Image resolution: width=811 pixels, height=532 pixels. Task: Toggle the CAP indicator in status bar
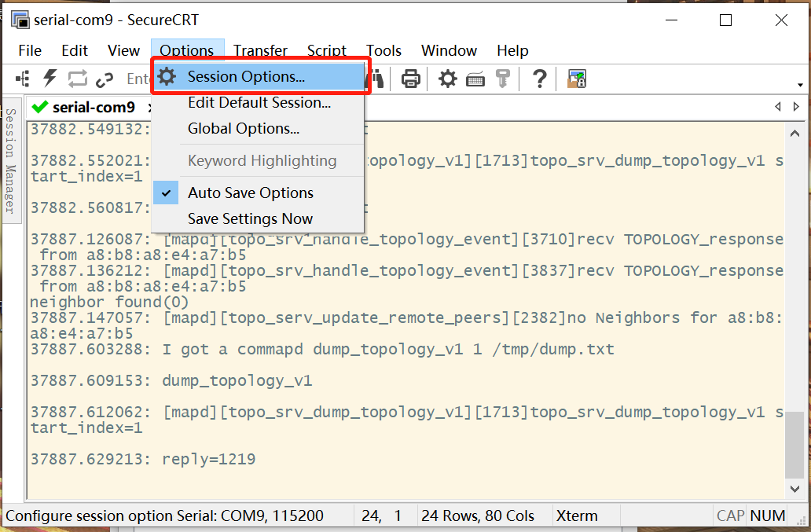tap(728, 515)
